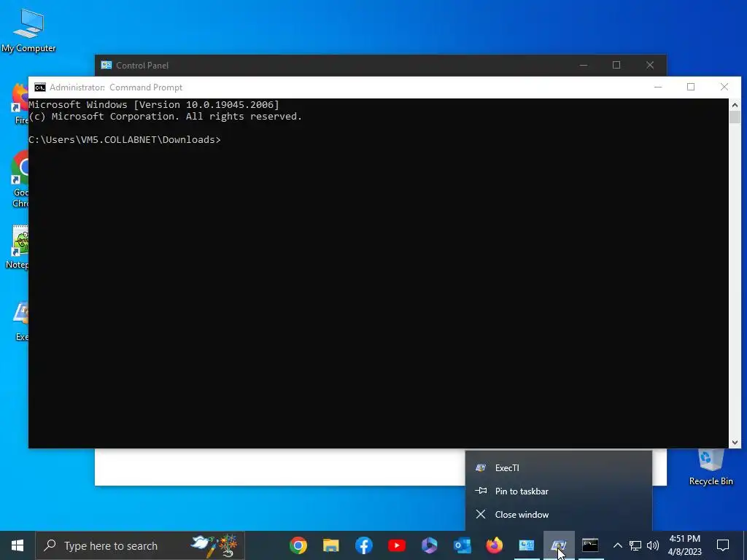Click the C:\Users\VM5.COLLABNET\Downloads> prompt line

[x=125, y=139]
